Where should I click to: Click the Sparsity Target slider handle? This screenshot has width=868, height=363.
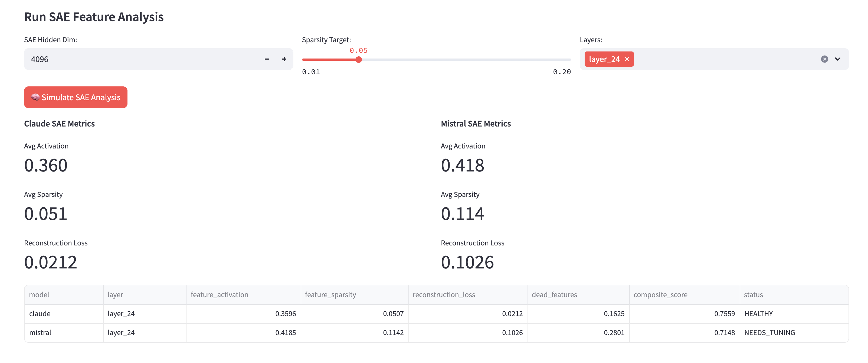359,60
